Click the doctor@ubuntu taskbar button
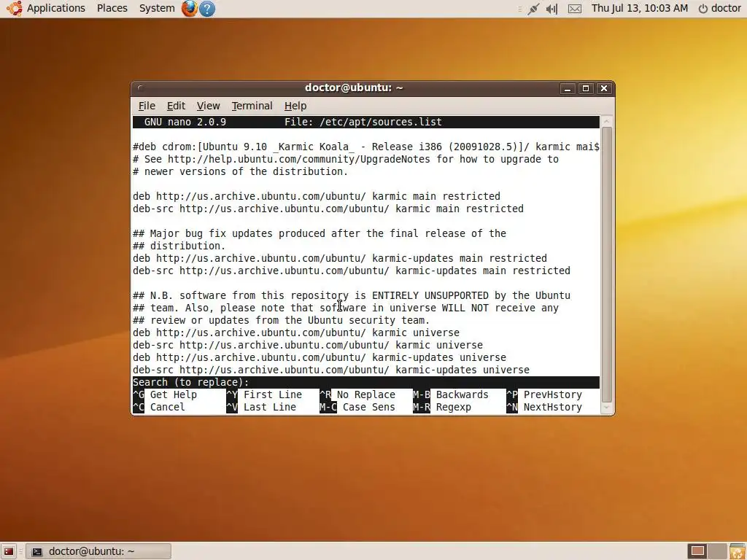Image resolution: width=747 pixels, height=560 pixels. [x=98, y=551]
